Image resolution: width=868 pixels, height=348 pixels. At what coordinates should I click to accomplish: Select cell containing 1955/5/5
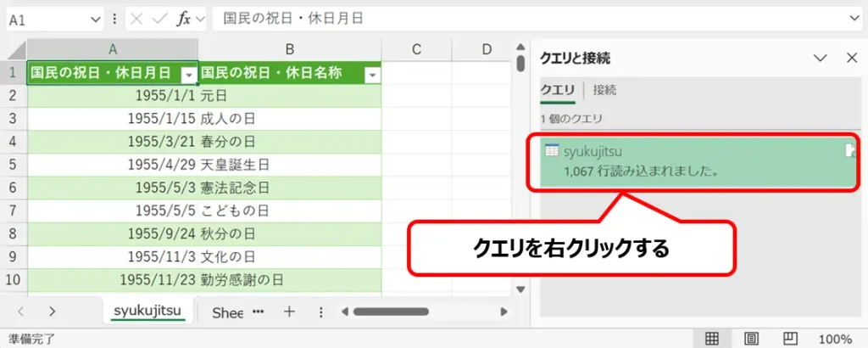click(x=113, y=210)
